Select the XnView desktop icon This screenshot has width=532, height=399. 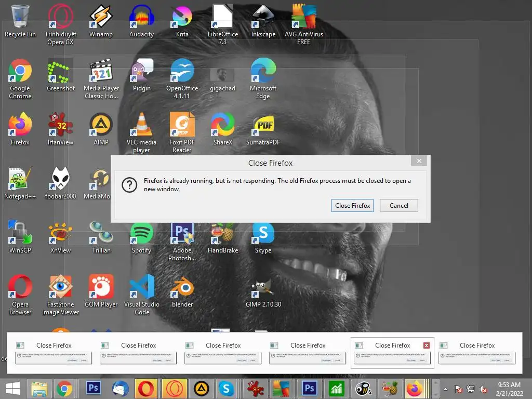(60, 237)
